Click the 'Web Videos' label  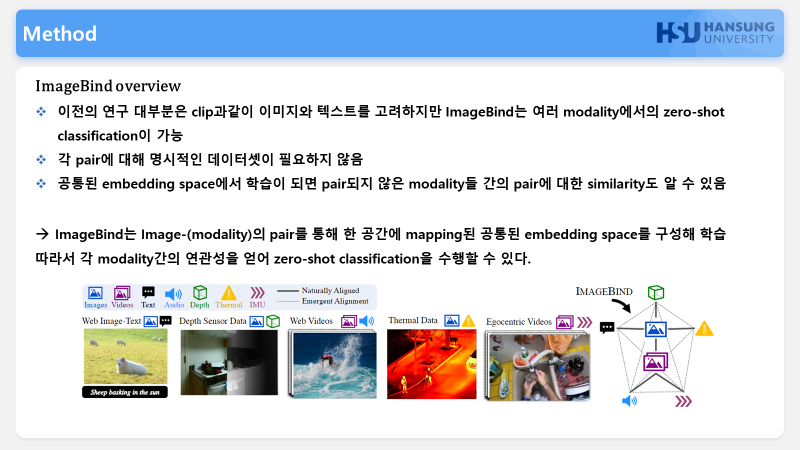[x=311, y=321]
